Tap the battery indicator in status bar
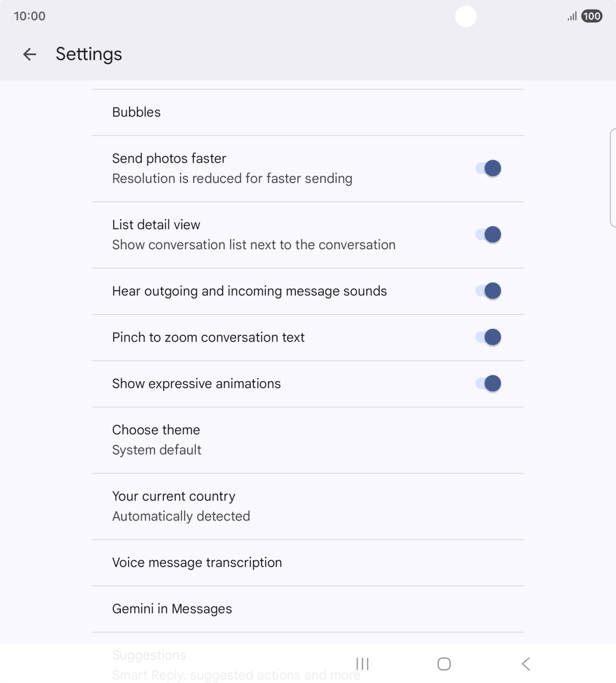The width and height of the screenshot is (616, 683). [x=592, y=16]
